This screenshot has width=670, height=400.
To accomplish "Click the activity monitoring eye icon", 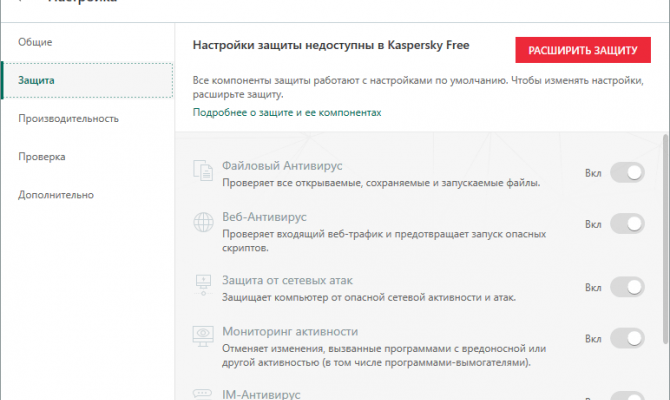I will tap(203, 336).
